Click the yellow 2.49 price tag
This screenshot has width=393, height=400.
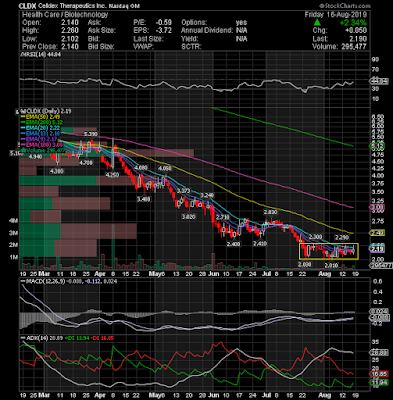click(377, 233)
